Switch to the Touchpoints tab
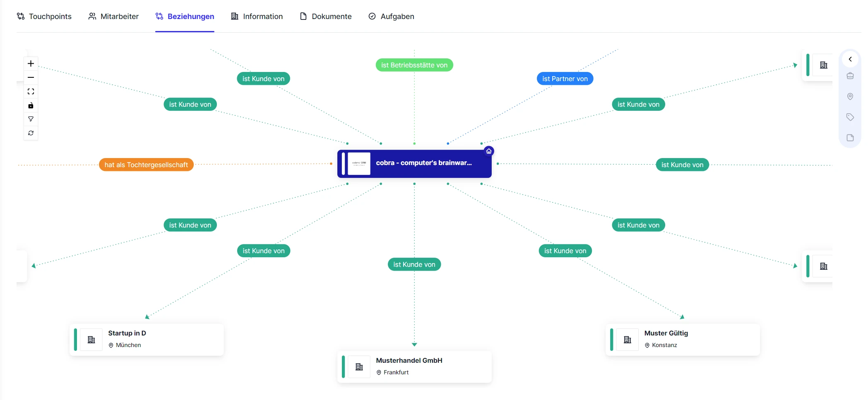 point(44,17)
